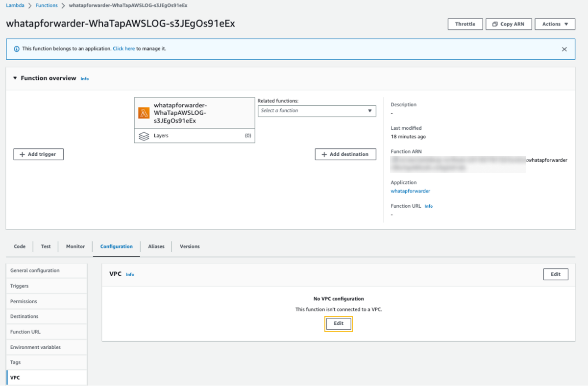
Task: Select Function URL in the sidebar
Action: [x=47, y=332]
